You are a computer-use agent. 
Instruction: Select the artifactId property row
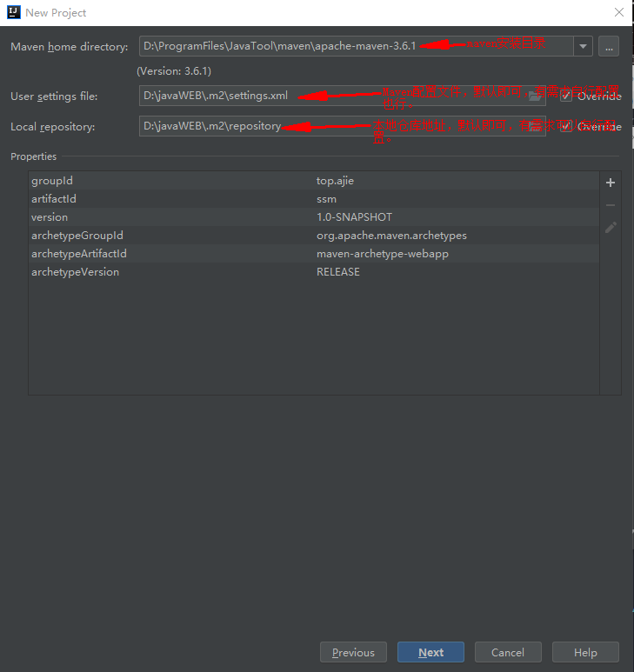point(314,199)
